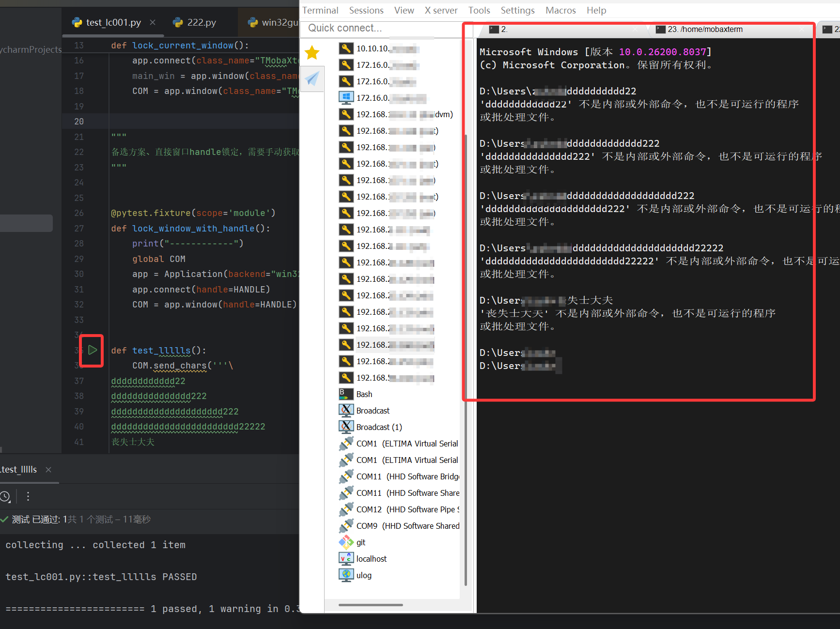Click the COM12 HHD Software Pipe plug icon

click(x=346, y=509)
